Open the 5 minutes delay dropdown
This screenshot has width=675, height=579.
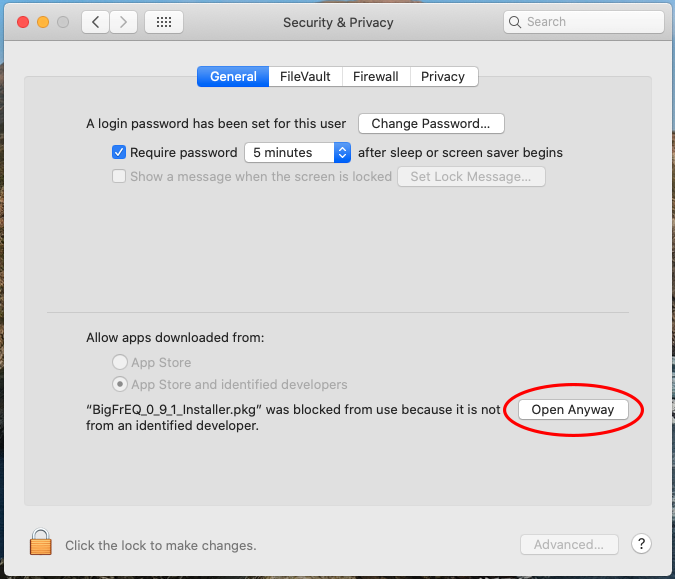pyautogui.click(x=297, y=152)
